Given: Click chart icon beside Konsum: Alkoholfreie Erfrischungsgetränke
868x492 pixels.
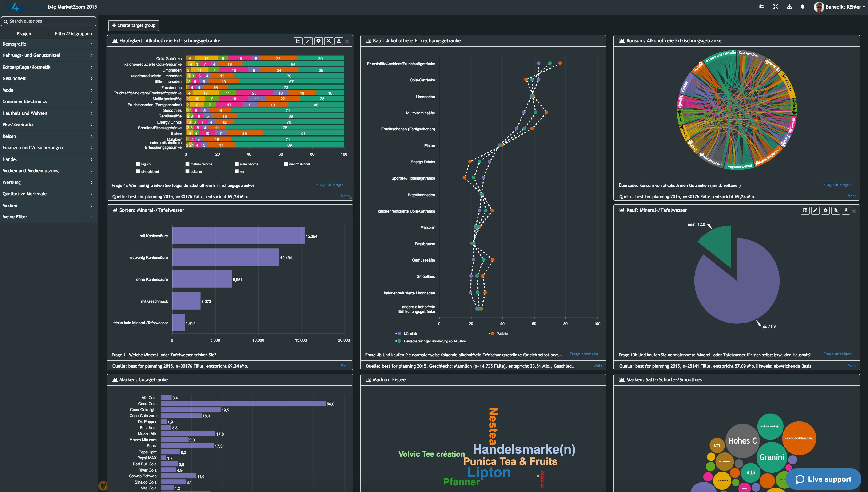Looking at the screenshot, I should pyautogui.click(x=621, y=40).
